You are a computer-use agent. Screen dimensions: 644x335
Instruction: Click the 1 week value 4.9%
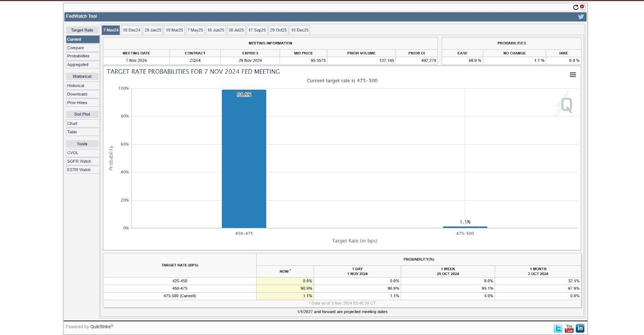[489, 296]
